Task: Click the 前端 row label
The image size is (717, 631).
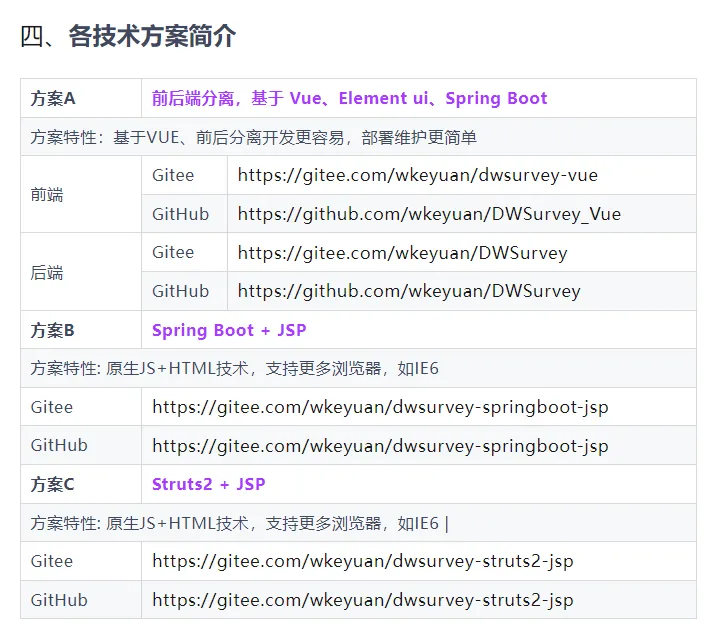Action: 47,194
